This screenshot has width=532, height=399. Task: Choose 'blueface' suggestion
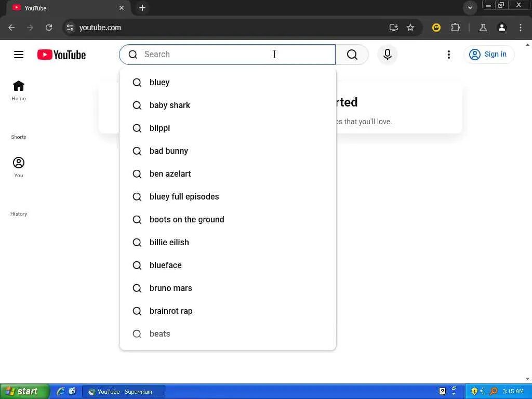pyautogui.click(x=228, y=265)
